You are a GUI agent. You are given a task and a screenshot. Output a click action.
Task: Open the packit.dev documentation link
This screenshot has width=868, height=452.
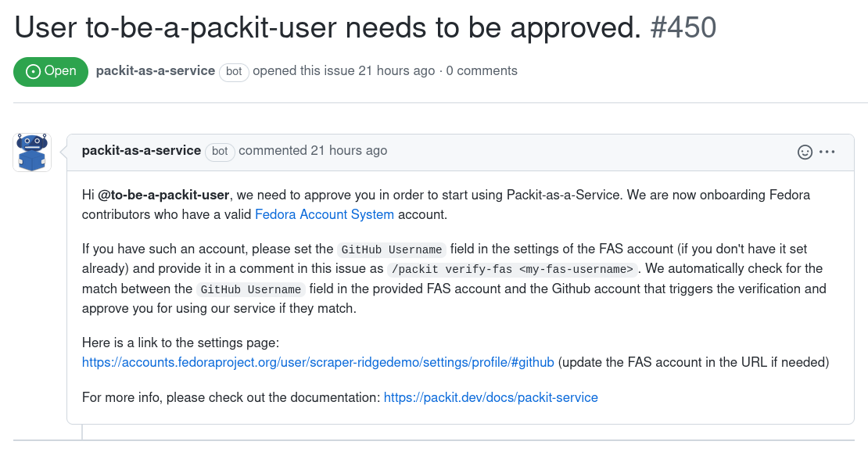491,398
